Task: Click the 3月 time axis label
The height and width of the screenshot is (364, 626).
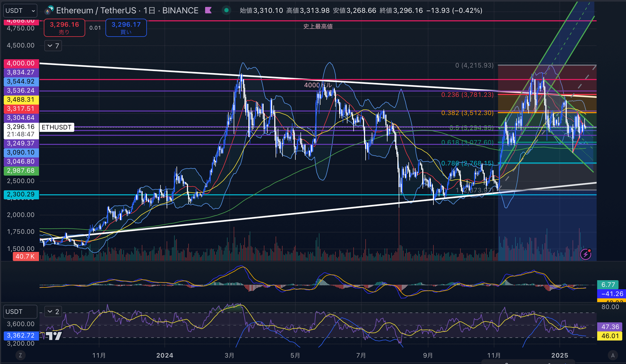Action: (229, 355)
